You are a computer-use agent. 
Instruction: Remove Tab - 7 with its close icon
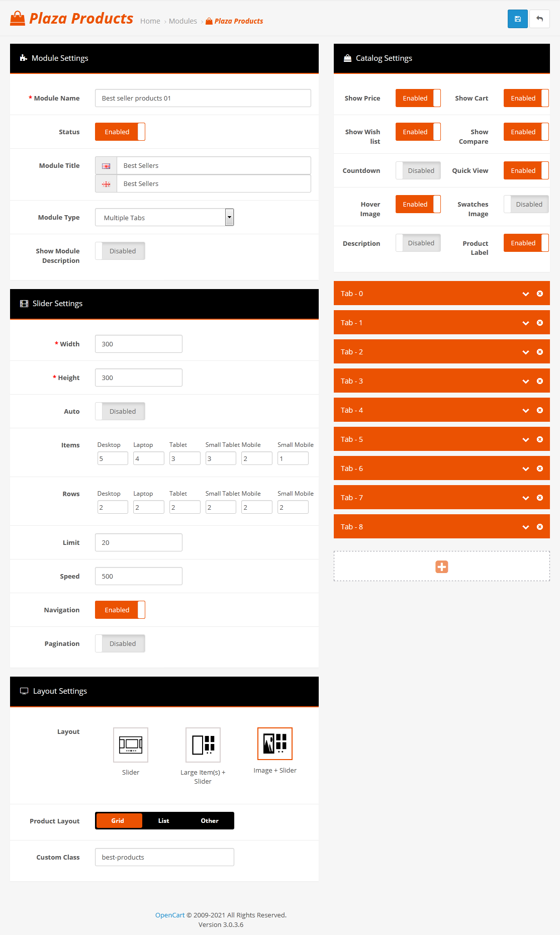pos(539,498)
